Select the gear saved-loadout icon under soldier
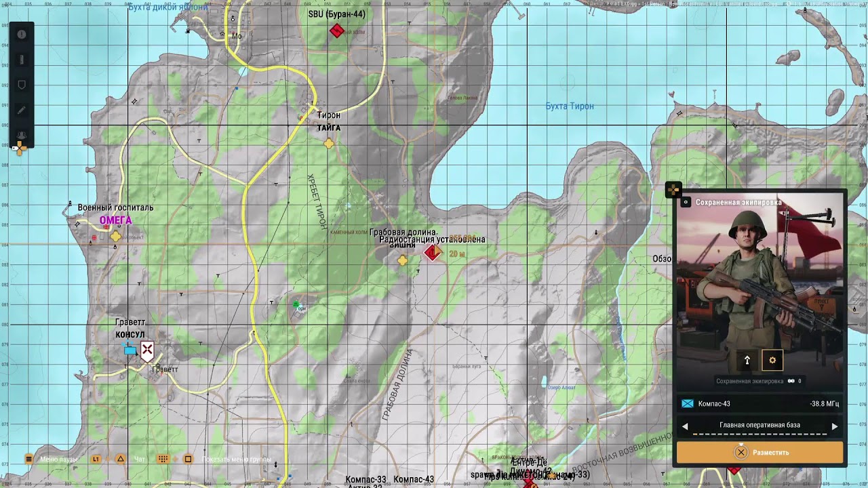 [772, 361]
